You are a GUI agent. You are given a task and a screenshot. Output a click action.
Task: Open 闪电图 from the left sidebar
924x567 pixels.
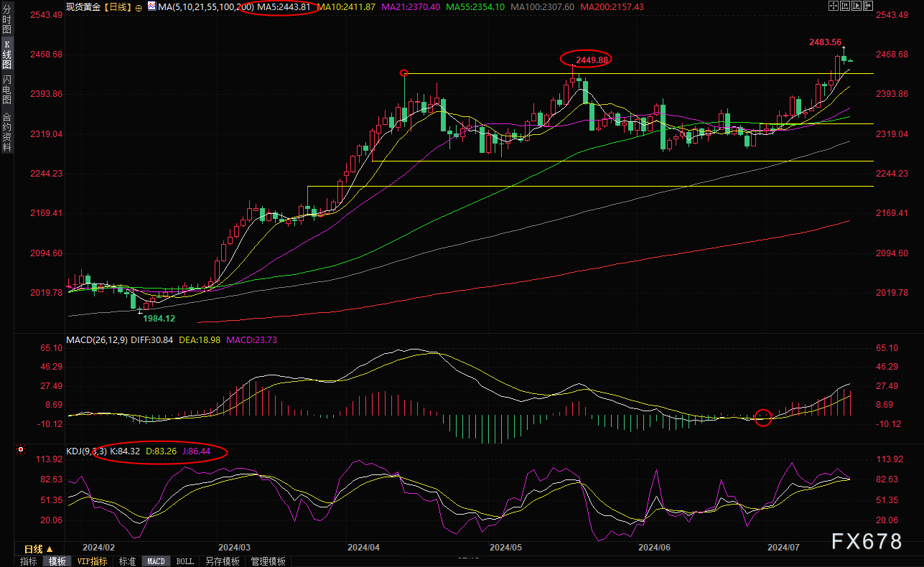(6, 89)
